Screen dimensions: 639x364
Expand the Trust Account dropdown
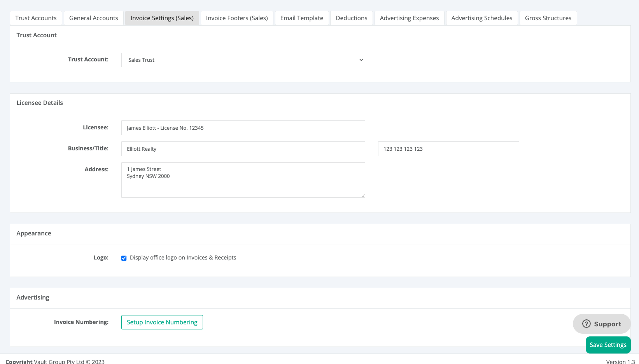point(243,60)
